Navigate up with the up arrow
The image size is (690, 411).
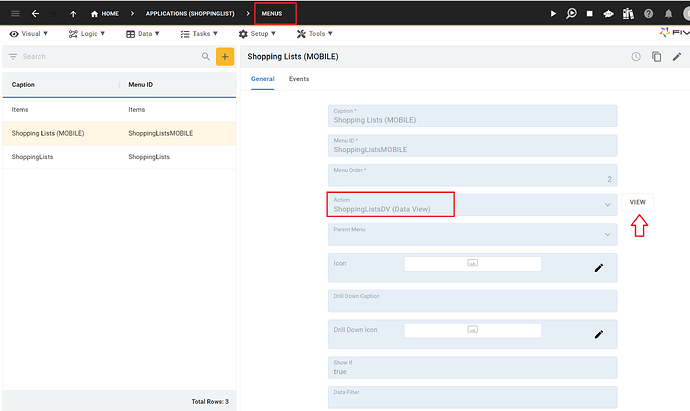pyautogui.click(x=73, y=14)
